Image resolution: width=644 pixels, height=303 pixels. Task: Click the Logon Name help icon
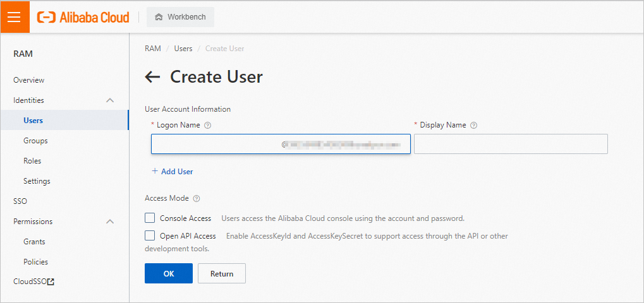pyautogui.click(x=208, y=126)
